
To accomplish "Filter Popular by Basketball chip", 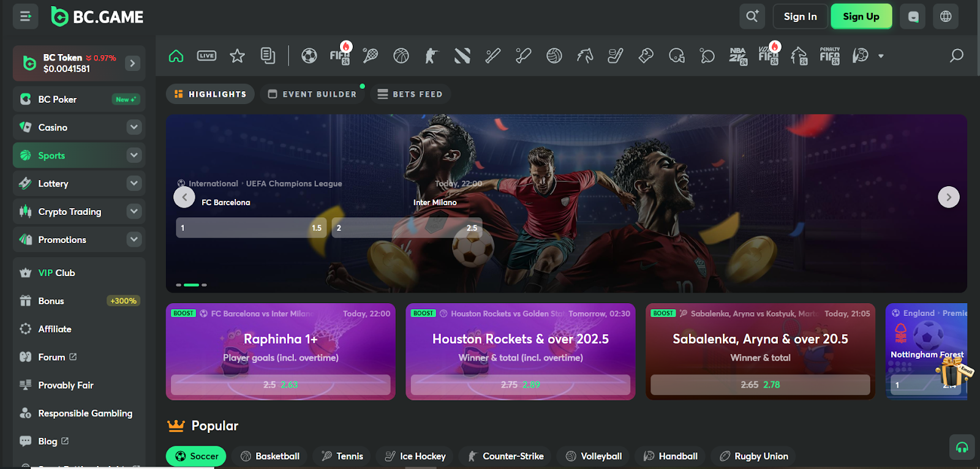I will pos(270,456).
